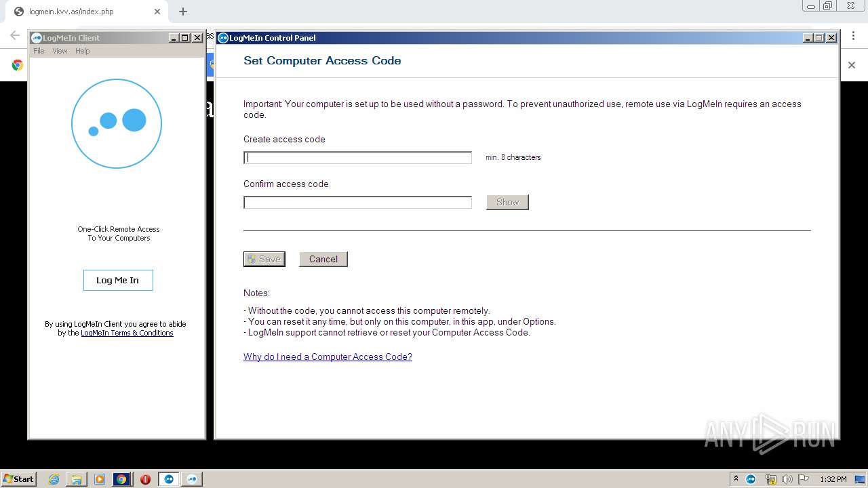Open the volume tray icon

pyautogui.click(x=787, y=479)
